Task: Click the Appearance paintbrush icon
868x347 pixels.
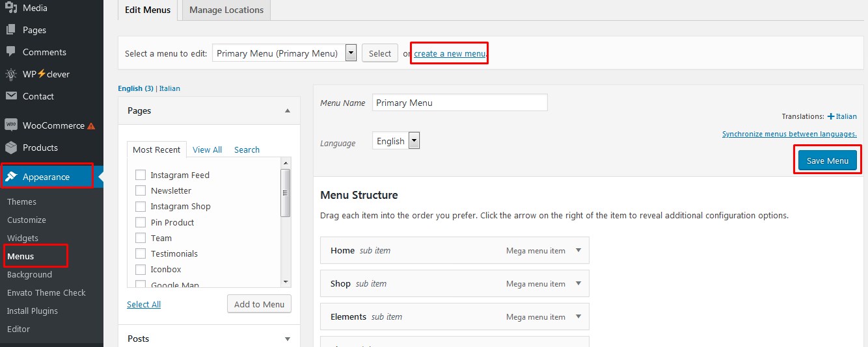Action: 11,177
